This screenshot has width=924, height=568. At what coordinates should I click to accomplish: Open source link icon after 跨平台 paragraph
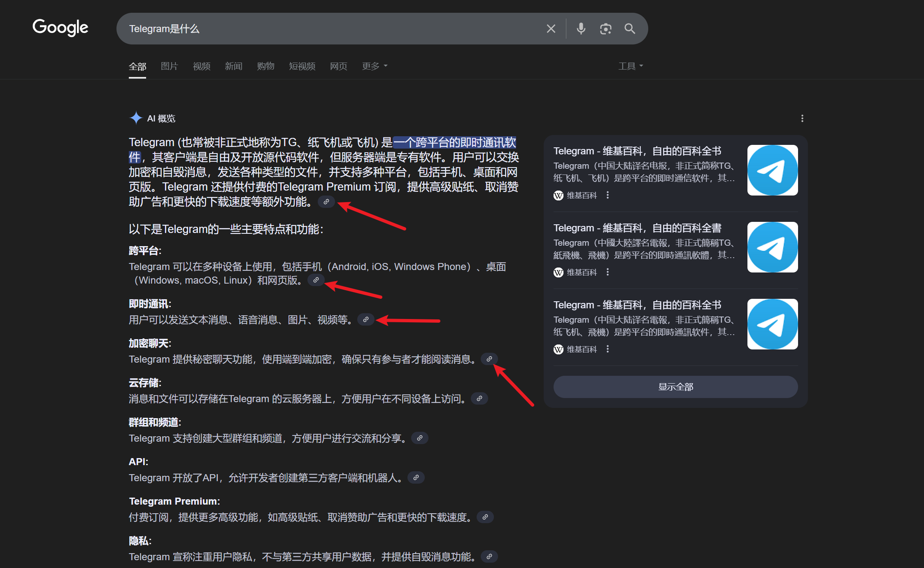(x=316, y=280)
